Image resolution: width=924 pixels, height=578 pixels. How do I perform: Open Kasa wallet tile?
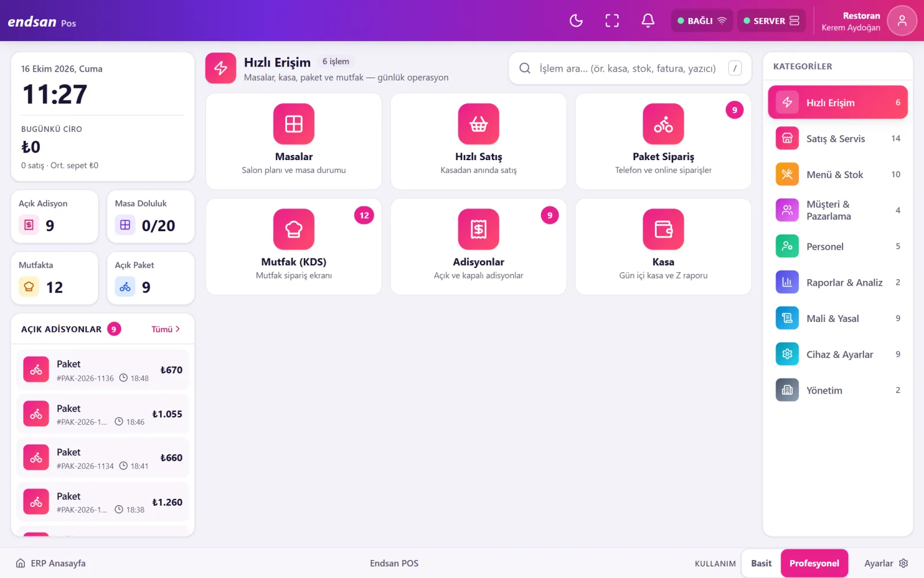coord(663,246)
